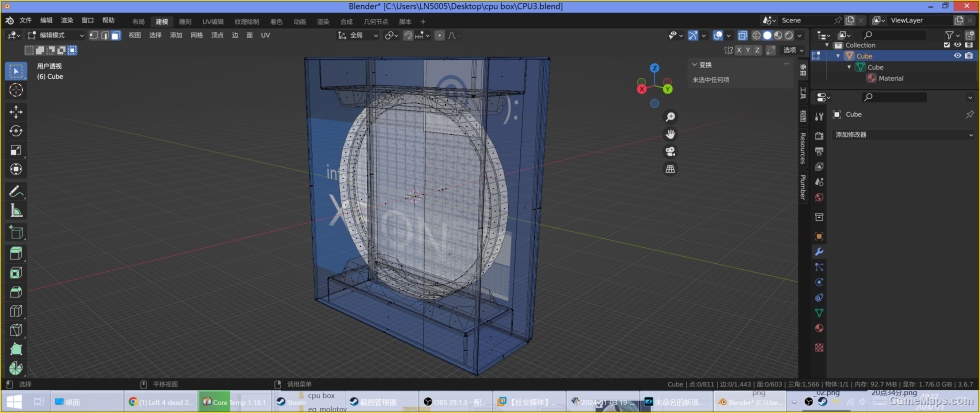Open the 编辑 menu
980x413 pixels.
pos(46,21)
